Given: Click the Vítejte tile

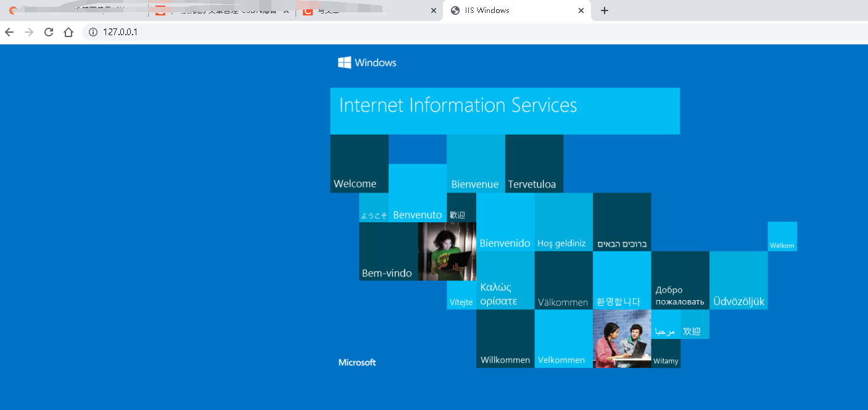Looking at the screenshot, I should click(x=461, y=295).
